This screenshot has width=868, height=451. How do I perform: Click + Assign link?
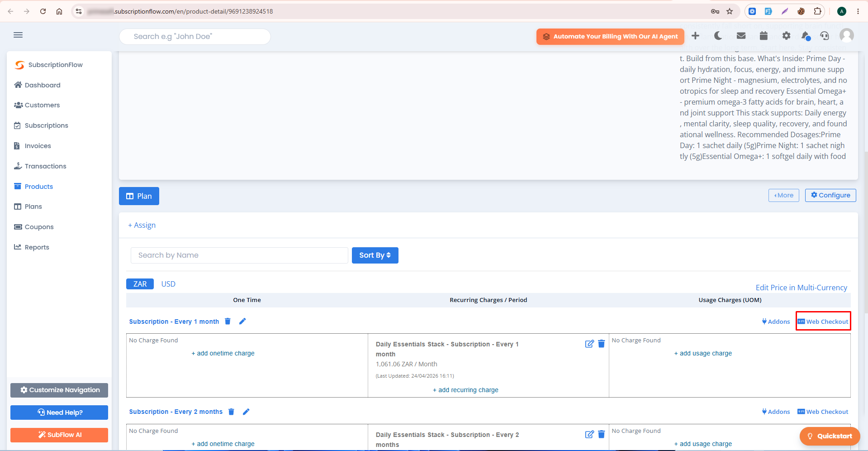[142, 225]
